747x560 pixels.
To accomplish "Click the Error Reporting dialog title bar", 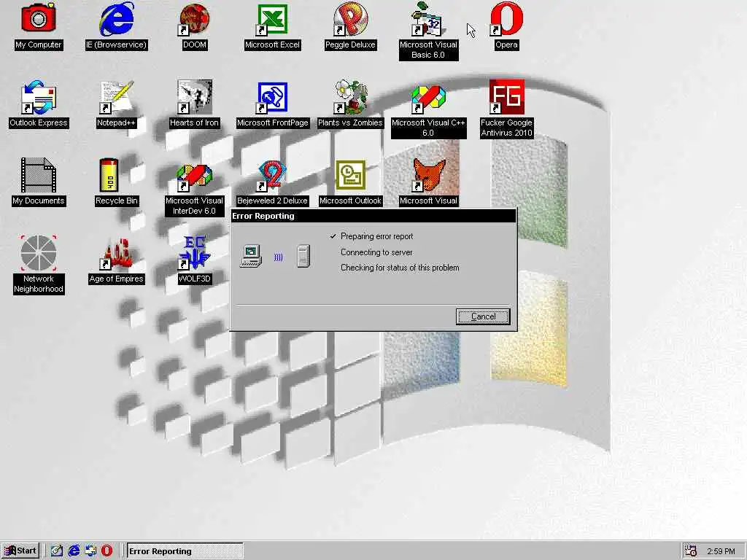I will [x=373, y=216].
